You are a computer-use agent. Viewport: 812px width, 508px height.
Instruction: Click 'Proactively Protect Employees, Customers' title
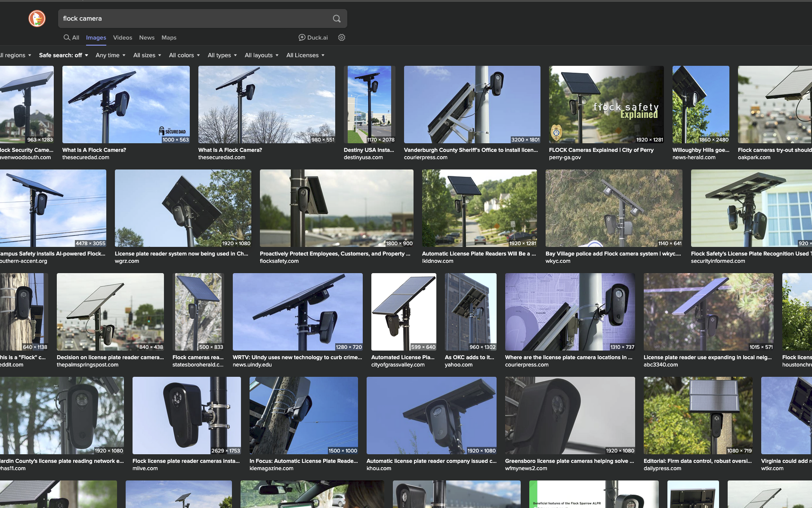[335, 254]
